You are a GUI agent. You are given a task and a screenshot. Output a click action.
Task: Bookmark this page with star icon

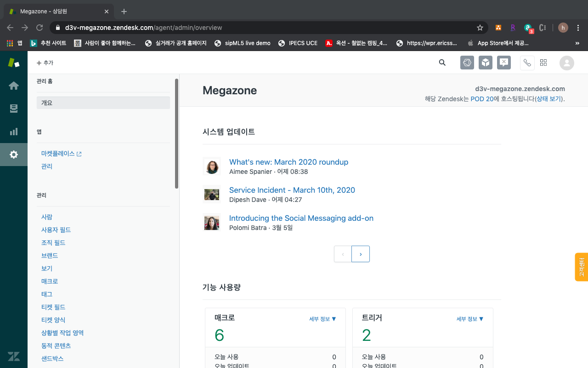[480, 28]
